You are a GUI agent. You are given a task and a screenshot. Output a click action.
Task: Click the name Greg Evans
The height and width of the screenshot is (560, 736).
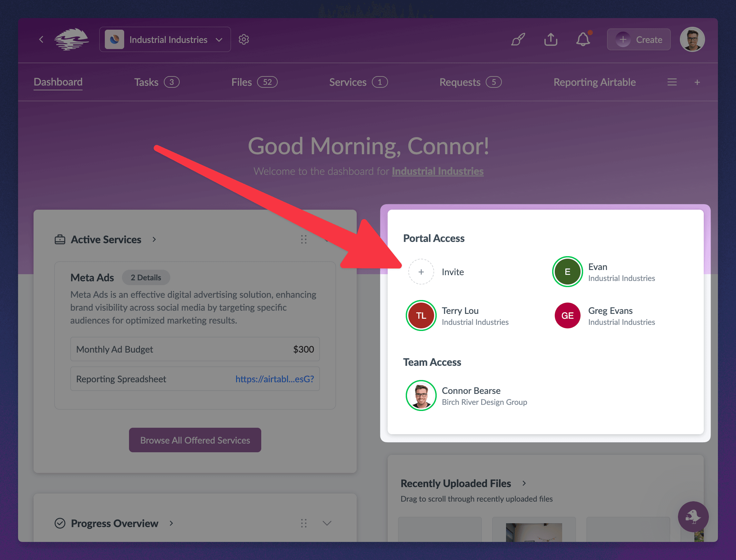[610, 311]
